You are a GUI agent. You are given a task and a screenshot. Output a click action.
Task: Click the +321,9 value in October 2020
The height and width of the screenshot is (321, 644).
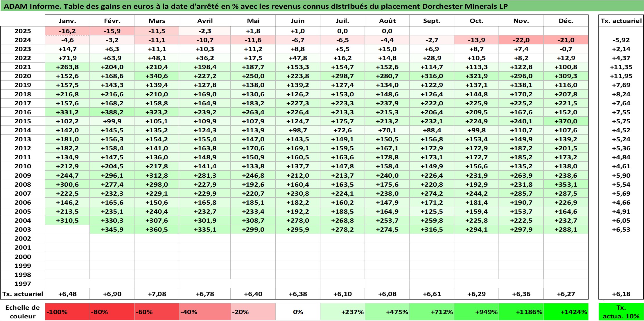[x=476, y=76]
